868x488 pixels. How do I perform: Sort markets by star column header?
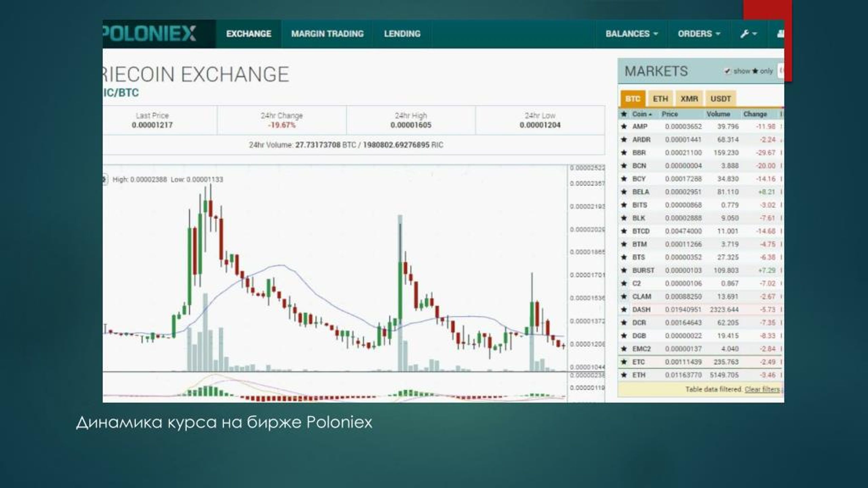pyautogui.click(x=624, y=114)
